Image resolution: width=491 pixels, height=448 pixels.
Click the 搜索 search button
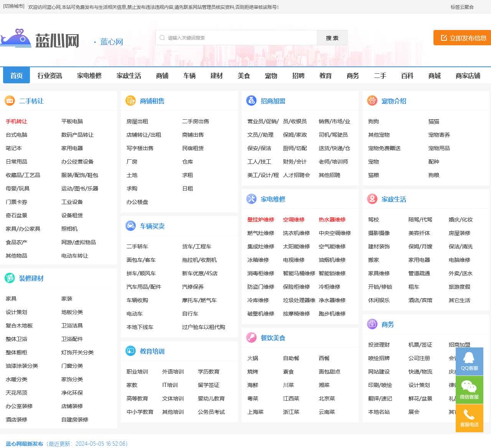click(332, 38)
